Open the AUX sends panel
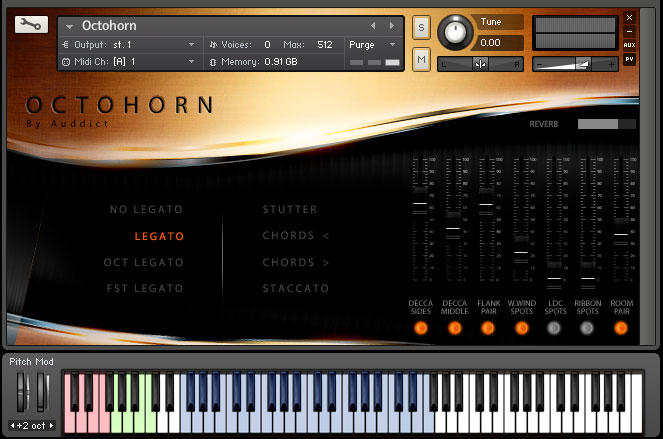This screenshot has width=663, height=439. coord(629,45)
